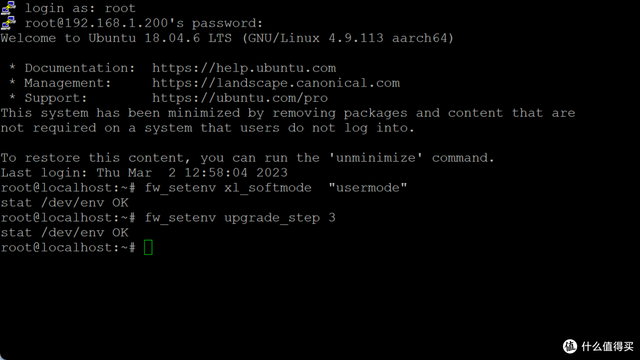Click the first 'stat /dev/env OK' output

pyautogui.click(x=64, y=203)
